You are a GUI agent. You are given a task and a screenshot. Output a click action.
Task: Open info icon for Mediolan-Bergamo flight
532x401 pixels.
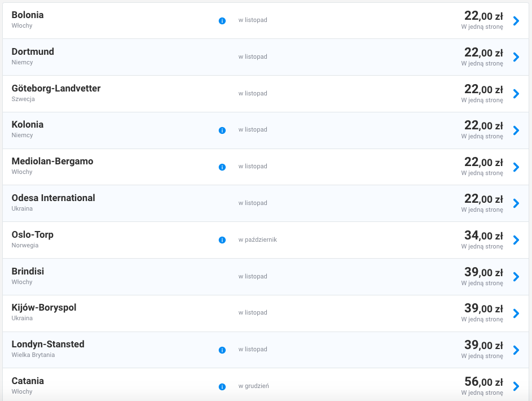click(222, 167)
